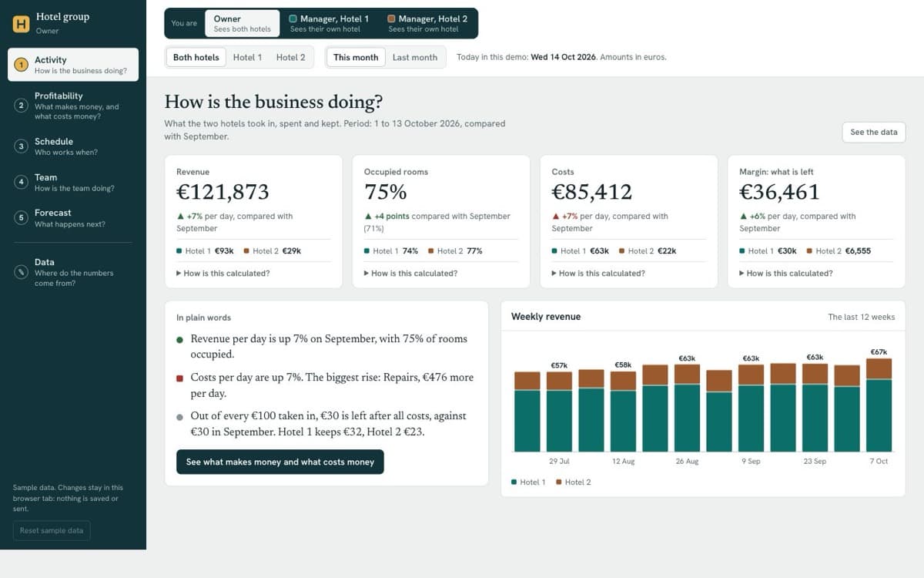Click the 12 Aug weekly revenue bar

[x=623, y=412]
